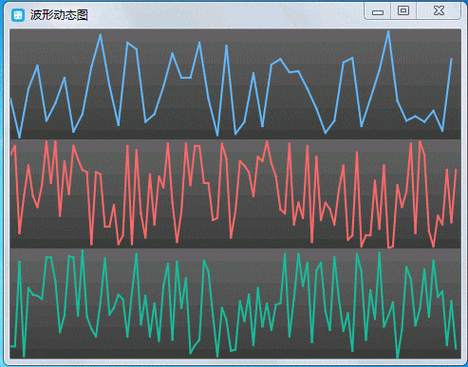
Task: Maximize the 波形动态图 window
Action: point(403,11)
